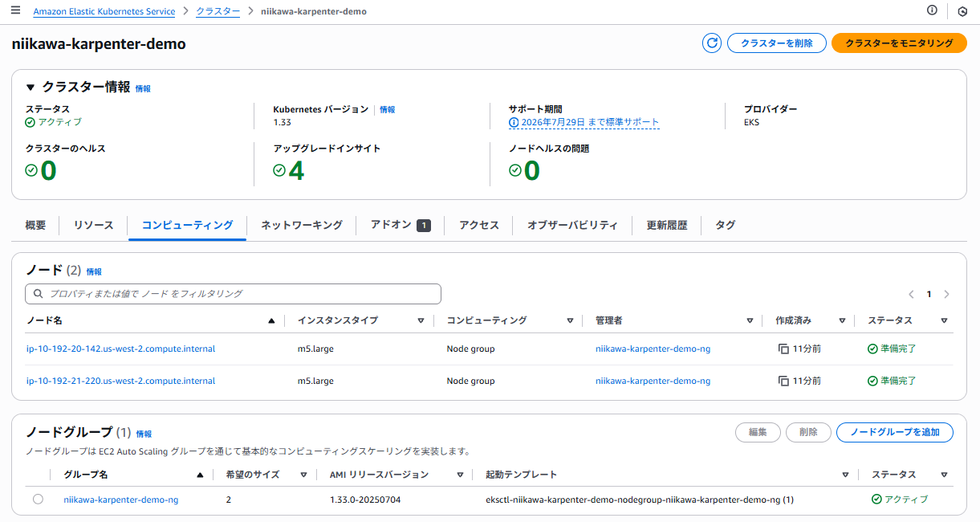Click page number 1 in nodes pagination

pyautogui.click(x=929, y=295)
